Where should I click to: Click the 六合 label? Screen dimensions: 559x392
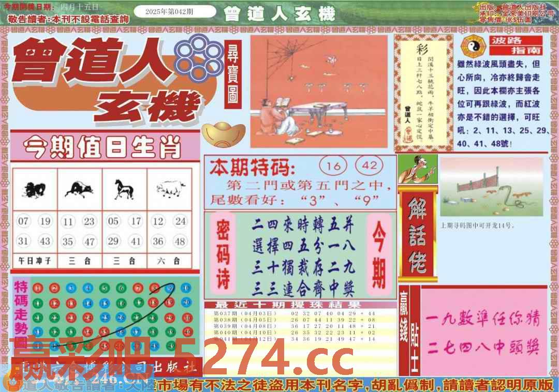pyautogui.click(x=169, y=261)
